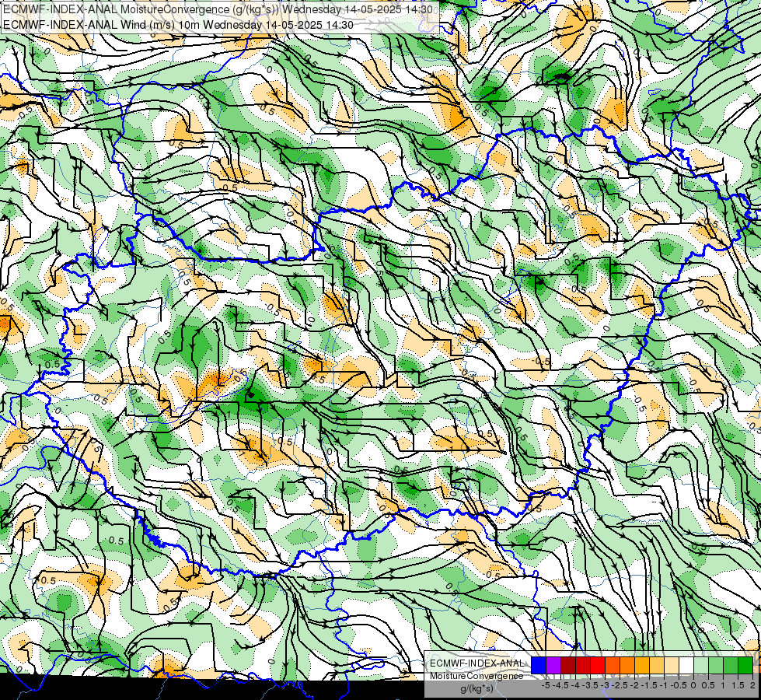Click the -2.5 tick label in legend
Screen dimensions: 761x700
620,685
